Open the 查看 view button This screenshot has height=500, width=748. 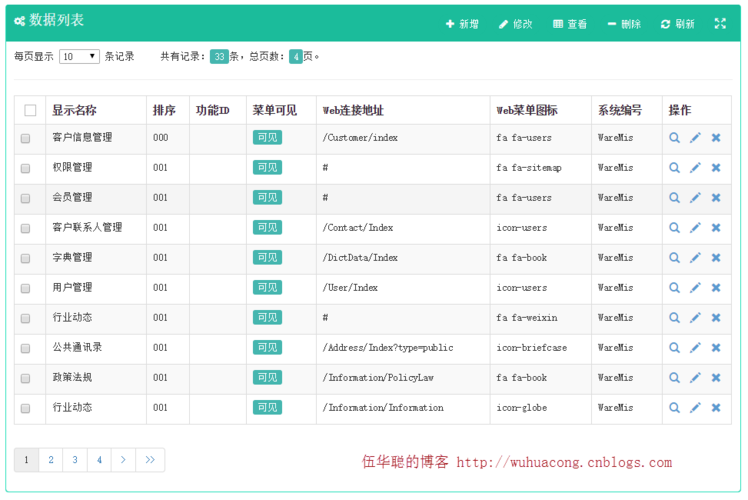[x=570, y=24]
